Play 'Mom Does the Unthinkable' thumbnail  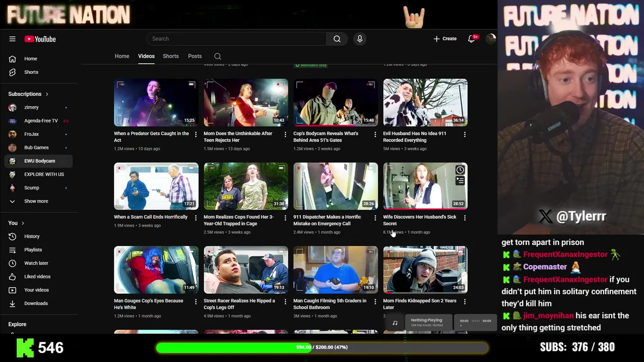pos(246,103)
